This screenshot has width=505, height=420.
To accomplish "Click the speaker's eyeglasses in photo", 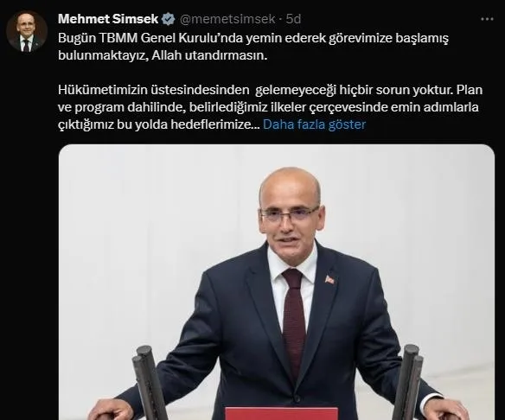I will (289, 213).
